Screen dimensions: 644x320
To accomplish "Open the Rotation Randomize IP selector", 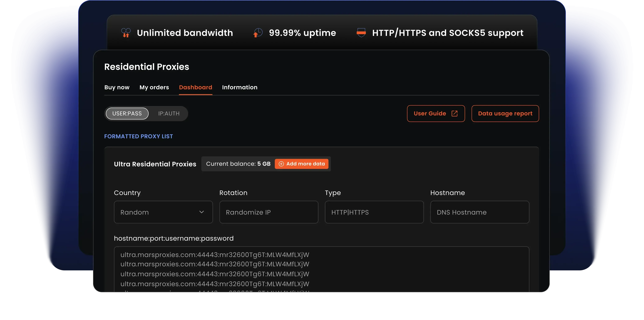I will click(x=269, y=212).
